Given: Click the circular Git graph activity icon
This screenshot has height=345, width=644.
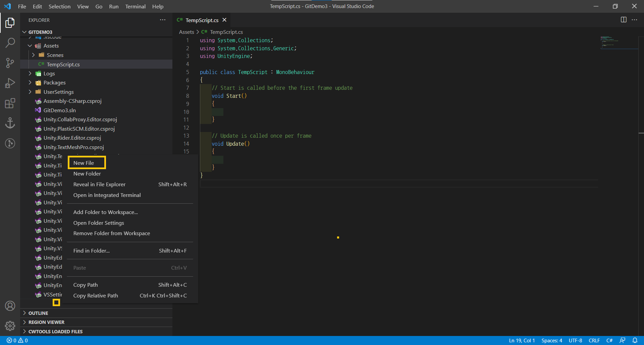Looking at the screenshot, I should 10,143.
